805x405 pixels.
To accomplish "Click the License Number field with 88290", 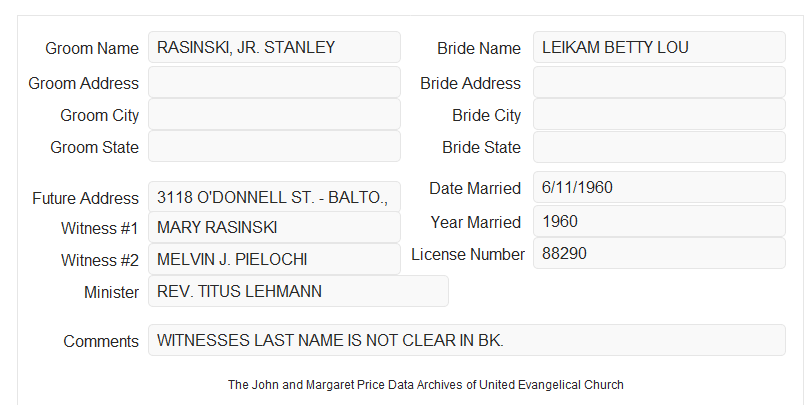I will [659, 253].
